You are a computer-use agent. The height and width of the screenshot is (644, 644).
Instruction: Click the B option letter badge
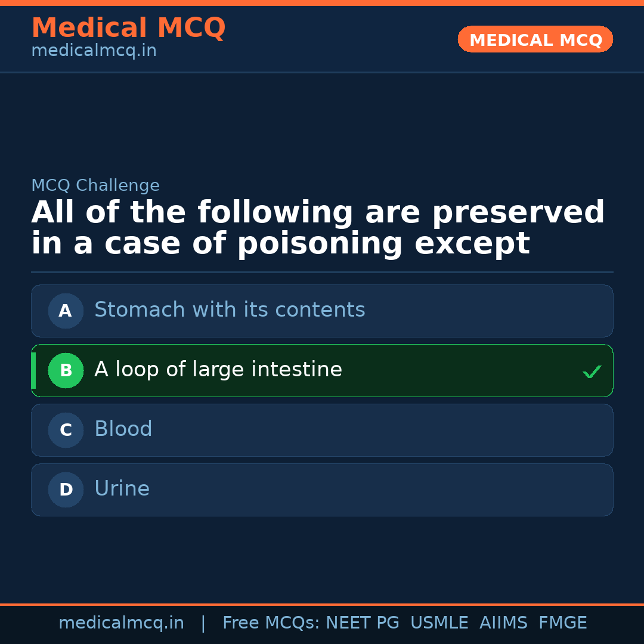click(66, 370)
